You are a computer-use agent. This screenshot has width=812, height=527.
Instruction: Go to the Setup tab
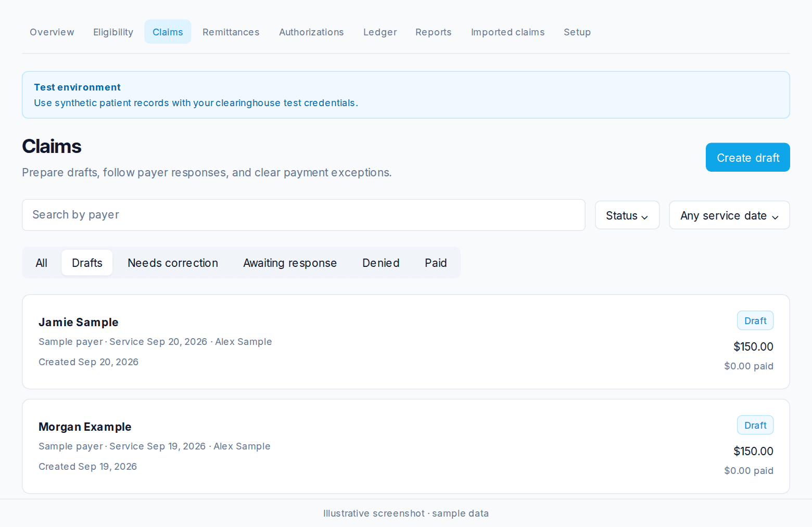pyautogui.click(x=577, y=32)
